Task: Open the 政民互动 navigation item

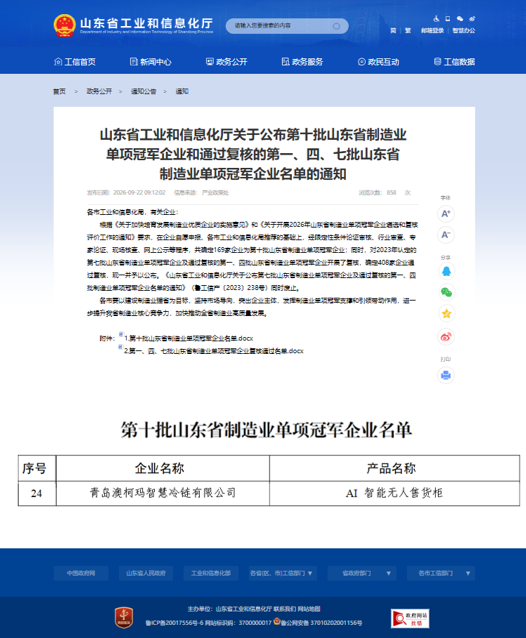Action: click(378, 62)
